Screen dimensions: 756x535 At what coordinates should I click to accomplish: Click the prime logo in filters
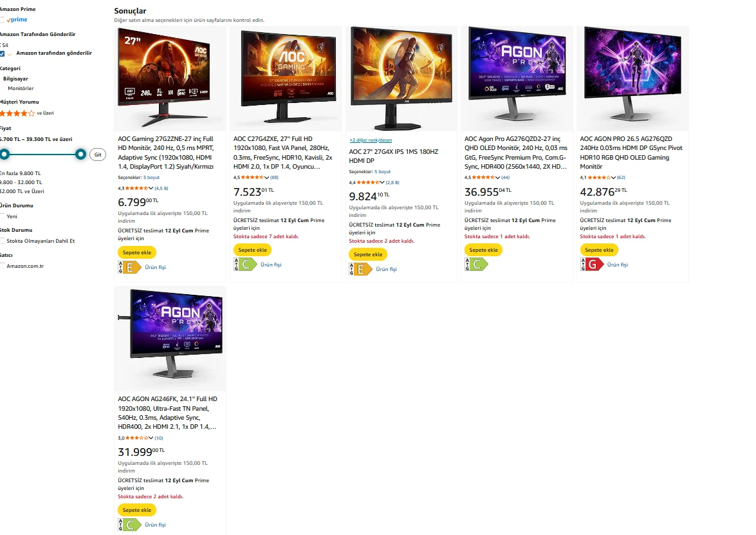click(x=17, y=20)
